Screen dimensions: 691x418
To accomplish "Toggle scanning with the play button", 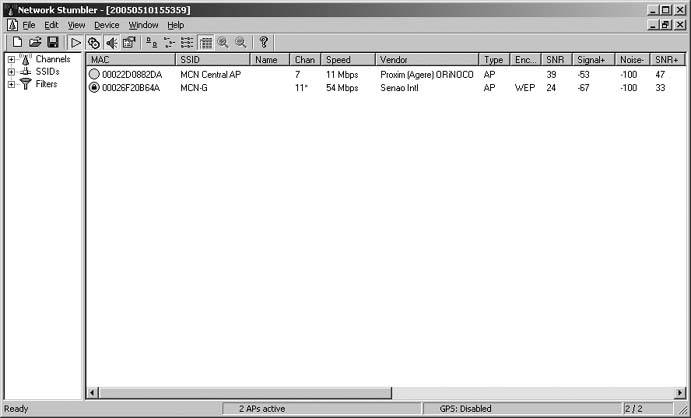I will 76,43.
